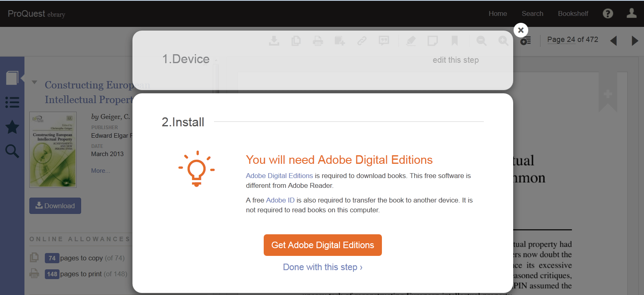The height and width of the screenshot is (295, 644).
Task: Open the sidebar search magnifier icon
Action: coord(12,151)
